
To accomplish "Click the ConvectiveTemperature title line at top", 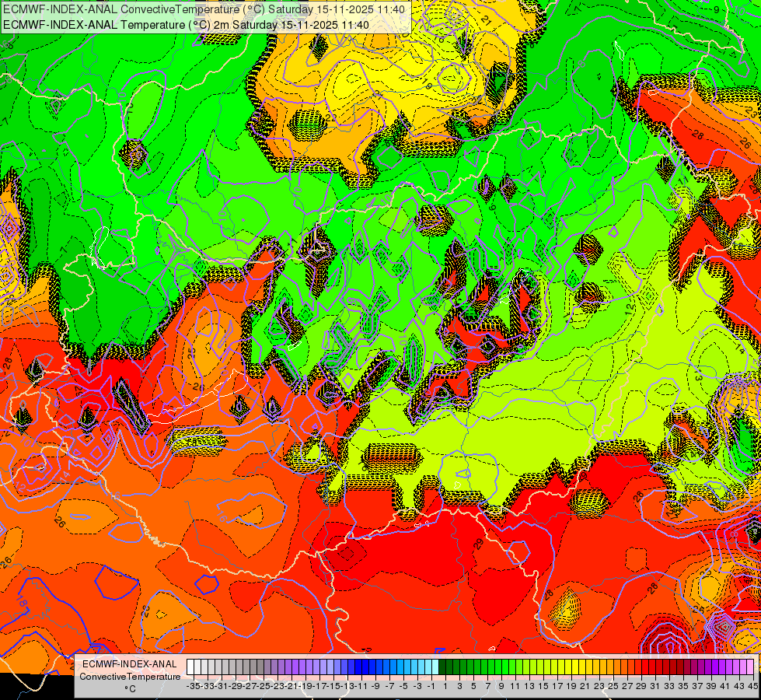I will point(204,9).
